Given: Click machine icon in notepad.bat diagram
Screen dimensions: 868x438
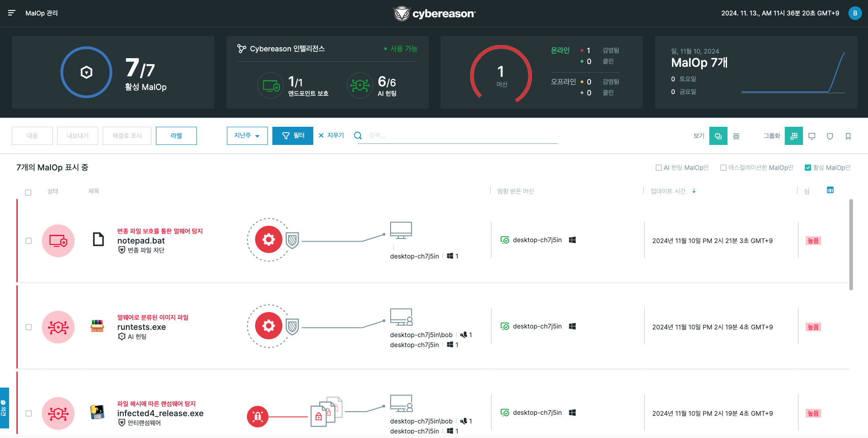Looking at the screenshot, I should 401,230.
